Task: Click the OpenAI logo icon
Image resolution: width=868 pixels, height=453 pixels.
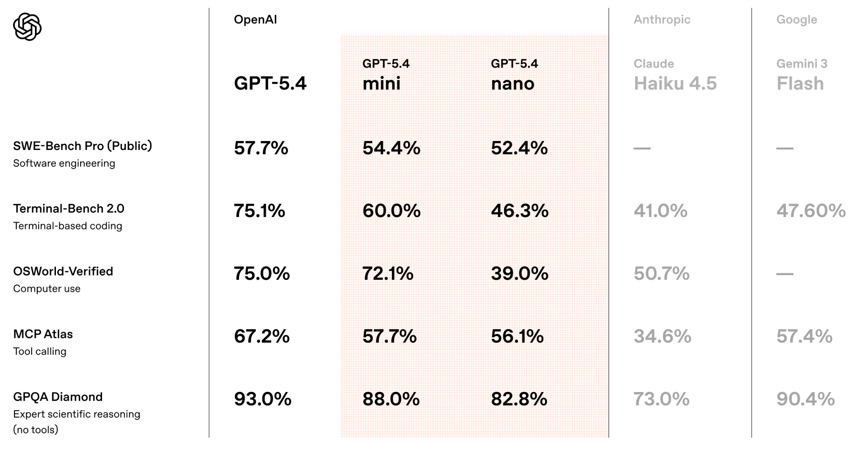Action: [27, 27]
